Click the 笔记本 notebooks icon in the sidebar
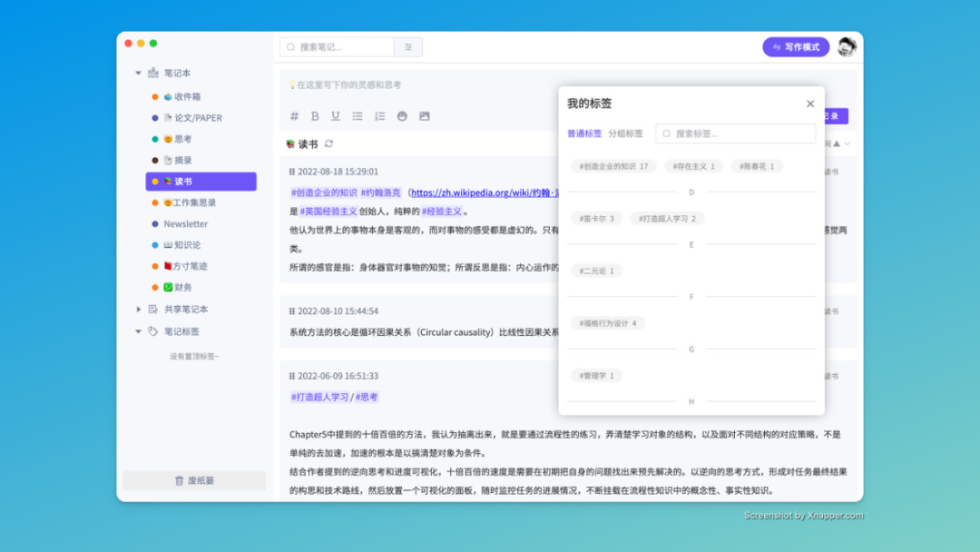 point(153,74)
